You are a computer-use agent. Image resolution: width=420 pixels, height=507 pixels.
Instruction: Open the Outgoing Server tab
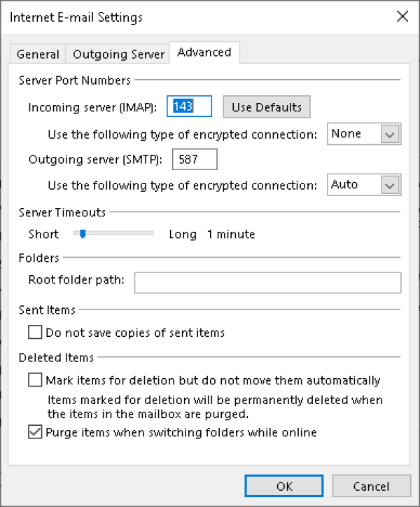[x=118, y=54]
